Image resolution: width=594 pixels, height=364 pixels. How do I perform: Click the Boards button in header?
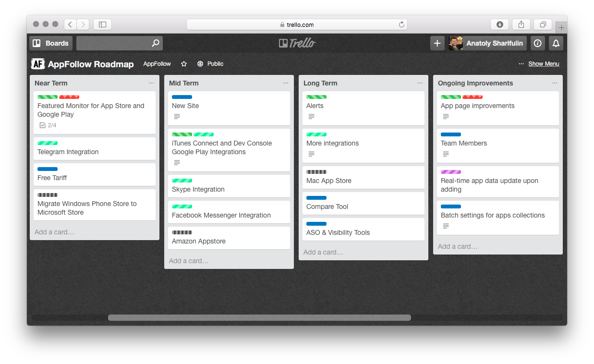click(51, 43)
